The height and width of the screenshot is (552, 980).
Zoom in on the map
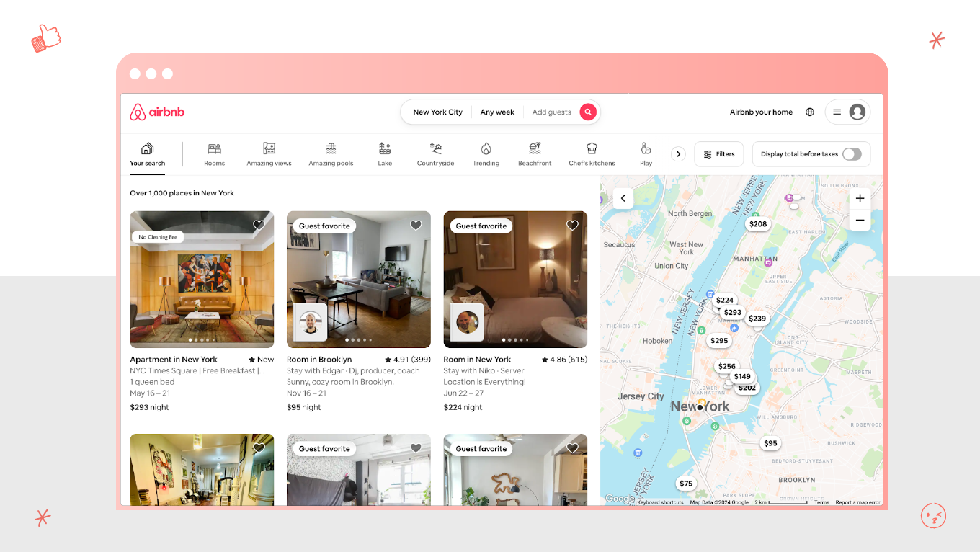[x=860, y=197]
